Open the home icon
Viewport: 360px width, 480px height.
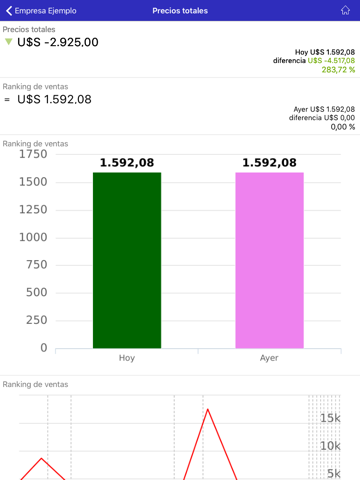pyautogui.click(x=345, y=10)
